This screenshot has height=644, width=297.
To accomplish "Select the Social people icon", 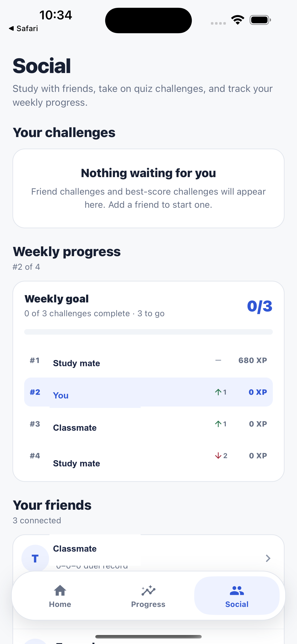I will click(x=236, y=591).
